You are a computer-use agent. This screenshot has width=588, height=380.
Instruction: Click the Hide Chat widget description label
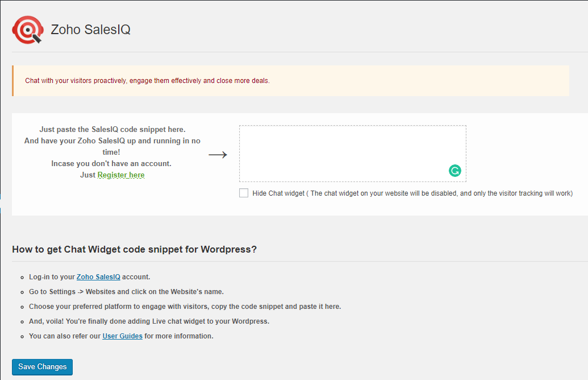412,193
